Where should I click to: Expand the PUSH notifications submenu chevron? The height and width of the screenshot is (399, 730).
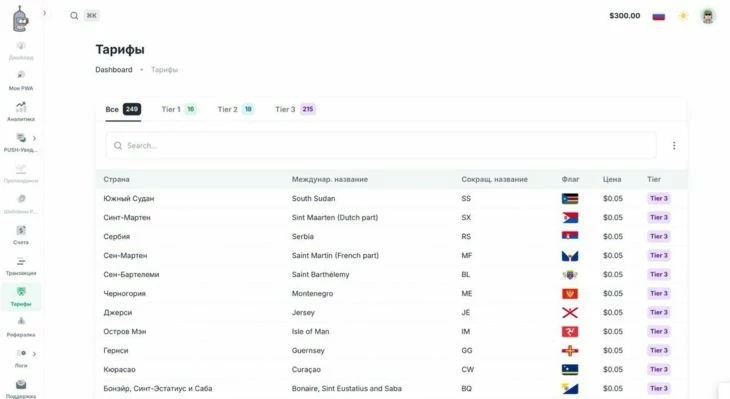point(34,138)
